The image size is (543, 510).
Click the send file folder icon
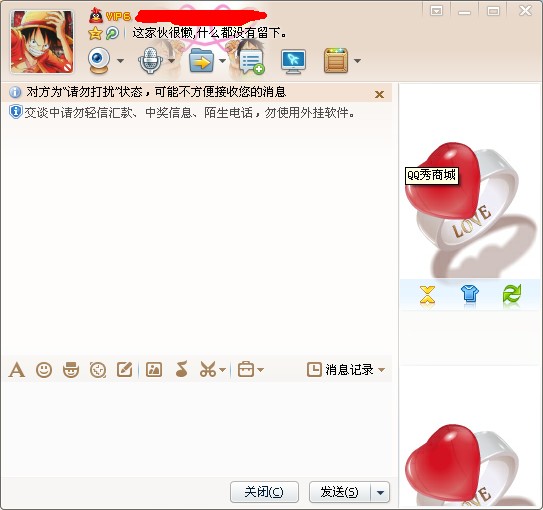point(201,60)
